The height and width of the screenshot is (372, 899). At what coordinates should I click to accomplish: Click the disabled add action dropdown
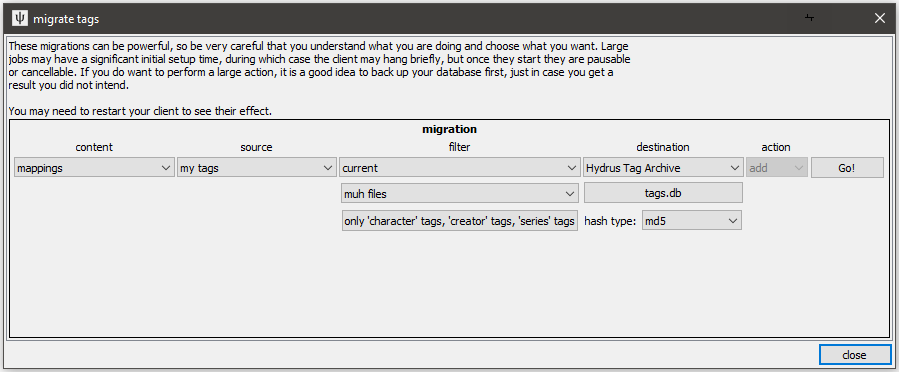click(776, 168)
